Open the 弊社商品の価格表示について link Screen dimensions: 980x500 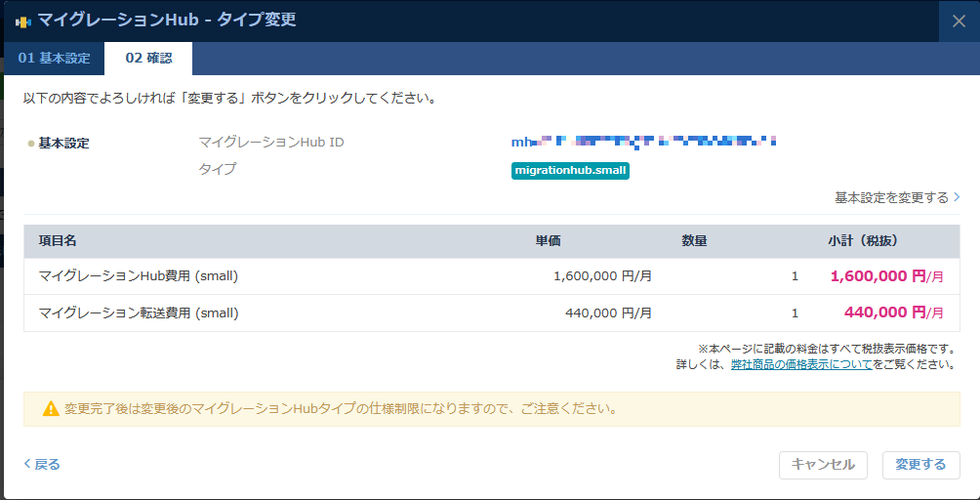(x=801, y=364)
